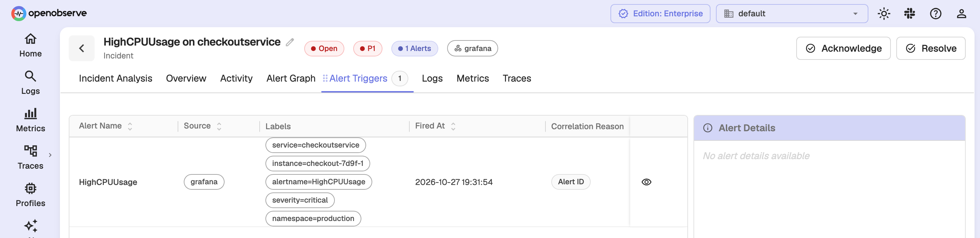
Task: Switch to Alert Graph tab
Action: [291, 78]
